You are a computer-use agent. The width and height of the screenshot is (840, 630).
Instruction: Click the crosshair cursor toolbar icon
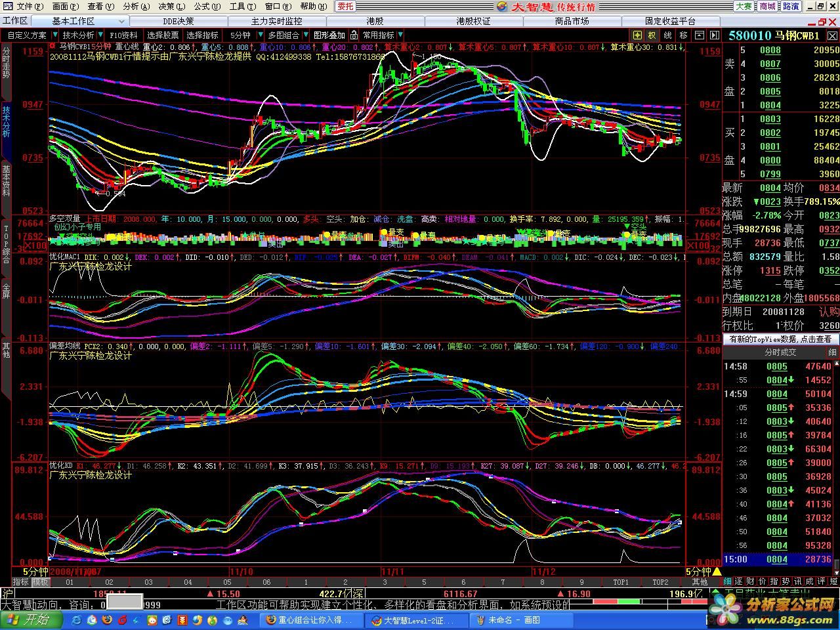tap(637, 35)
